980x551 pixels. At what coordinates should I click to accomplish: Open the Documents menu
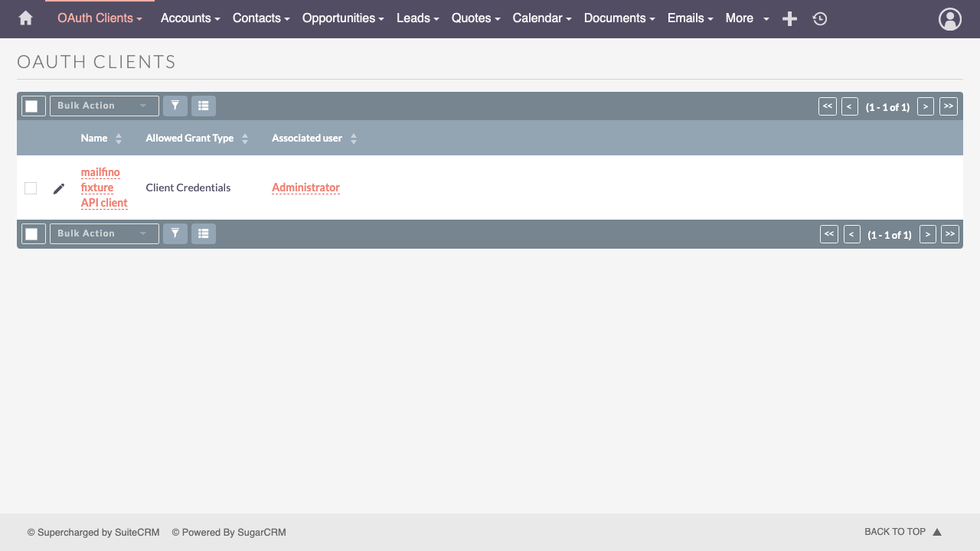[619, 18]
